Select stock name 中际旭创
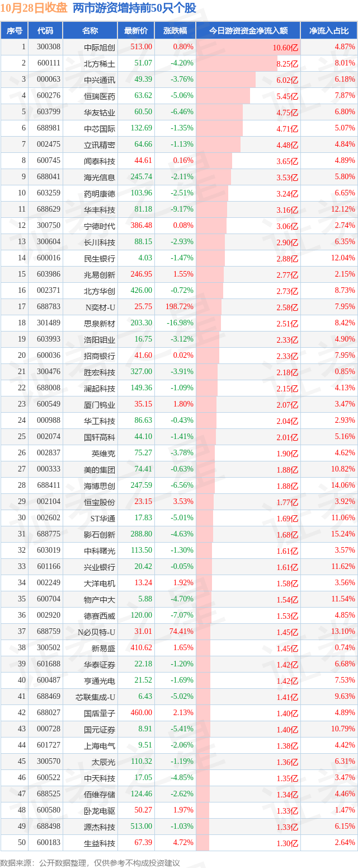The width and height of the screenshot is (358, 868). pyautogui.click(x=100, y=48)
